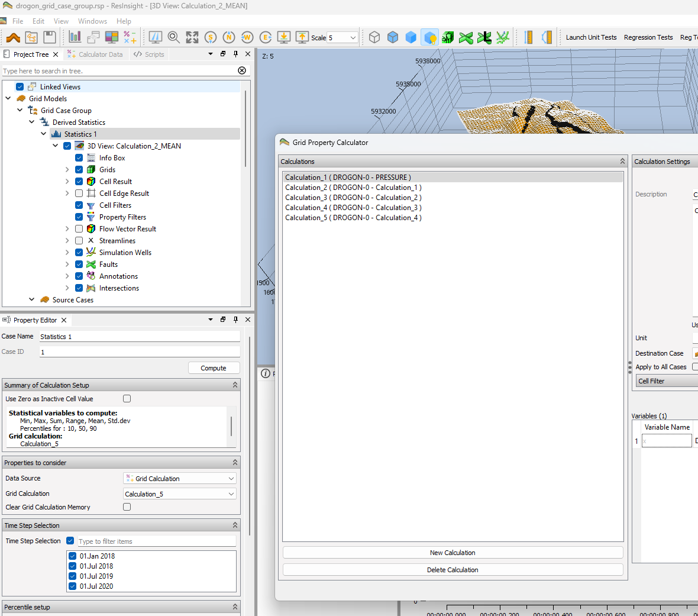Uncheck the Cell Edge Result visibility checkbox
The height and width of the screenshot is (616, 698).
click(x=79, y=193)
